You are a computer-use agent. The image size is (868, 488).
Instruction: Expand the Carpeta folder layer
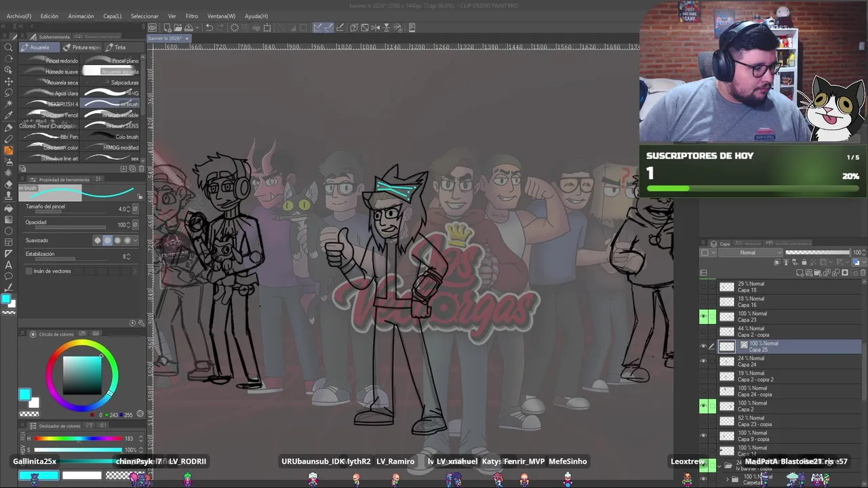727,480
